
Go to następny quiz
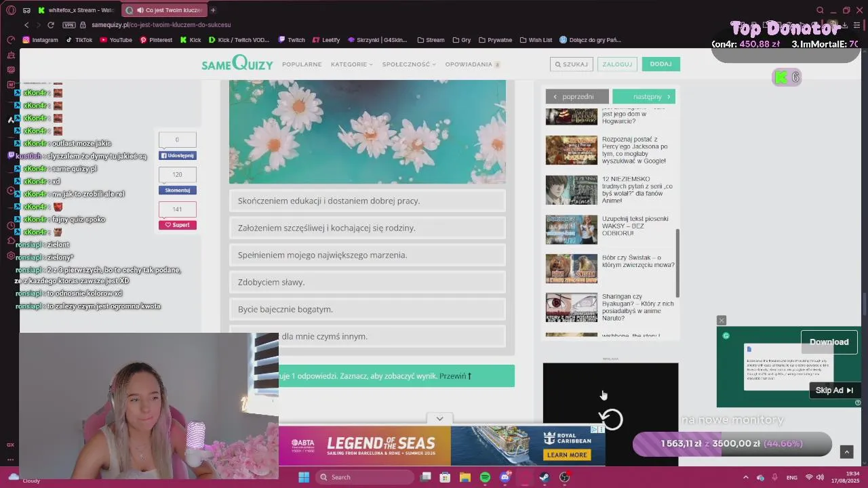[644, 96]
